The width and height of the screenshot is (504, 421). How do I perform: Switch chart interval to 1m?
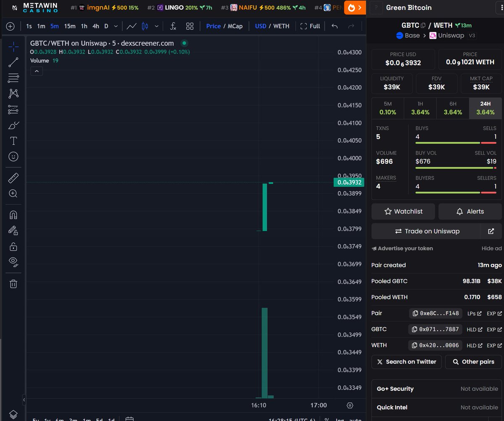[x=41, y=26]
